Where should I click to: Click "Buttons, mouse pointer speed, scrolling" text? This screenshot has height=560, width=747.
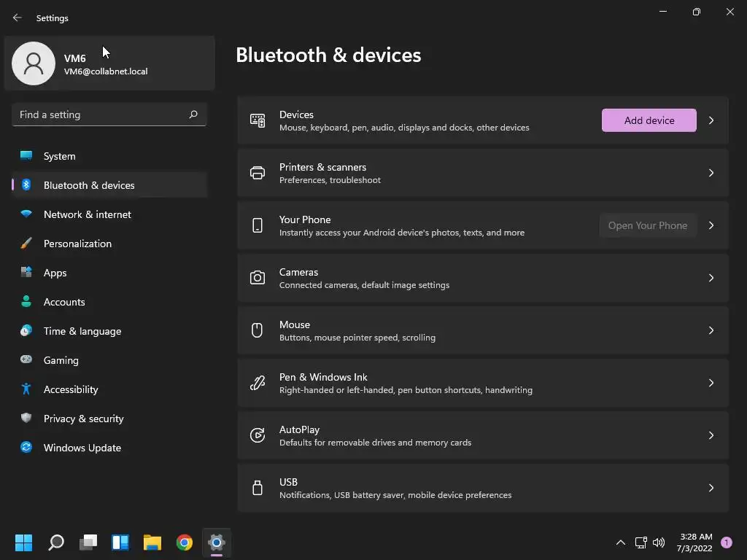tap(357, 338)
